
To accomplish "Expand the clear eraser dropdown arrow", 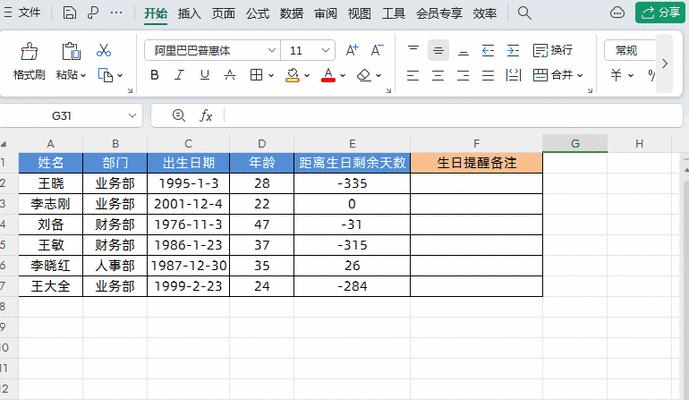I will (x=378, y=76).
